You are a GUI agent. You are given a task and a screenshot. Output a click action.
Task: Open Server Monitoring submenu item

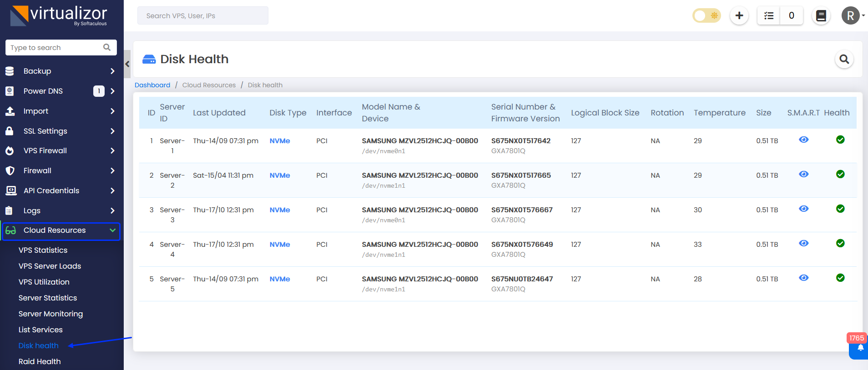(x=50, y=314)
